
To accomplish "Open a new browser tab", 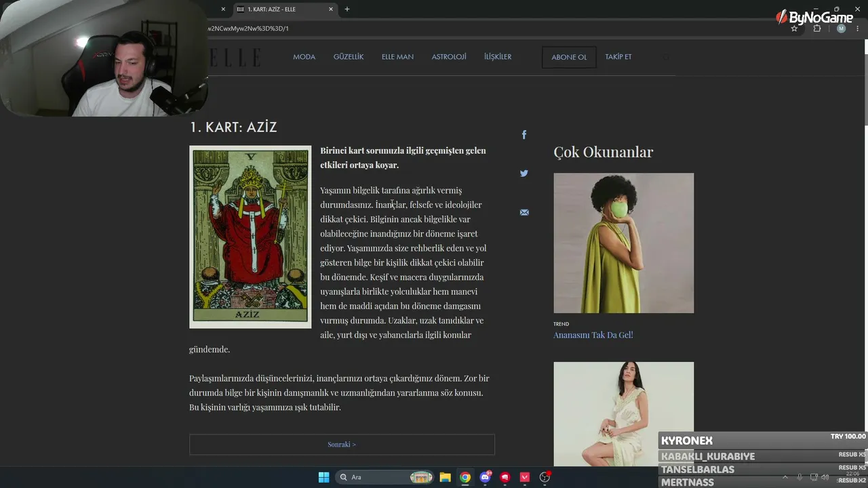I will point(347,9).
